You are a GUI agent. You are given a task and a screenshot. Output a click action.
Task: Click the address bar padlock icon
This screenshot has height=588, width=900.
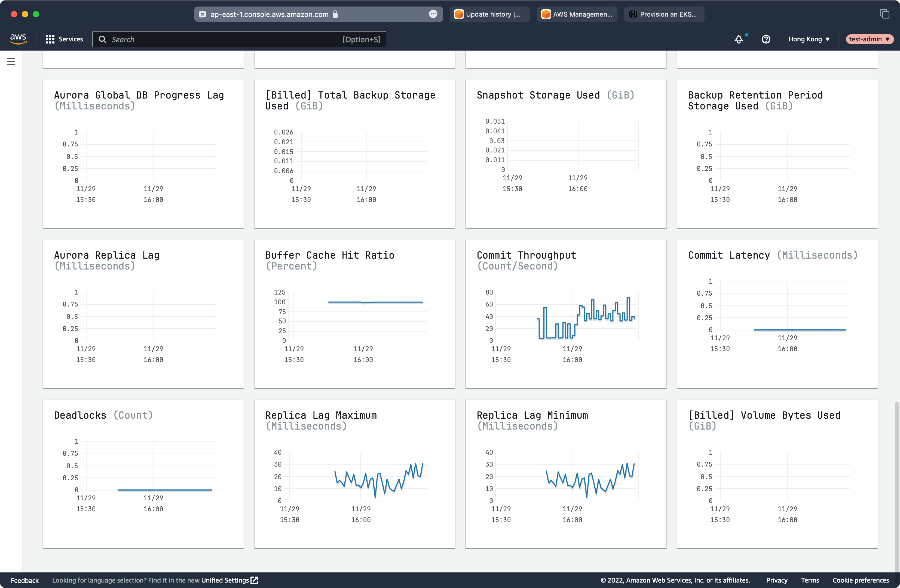click(x=335, y=14)
